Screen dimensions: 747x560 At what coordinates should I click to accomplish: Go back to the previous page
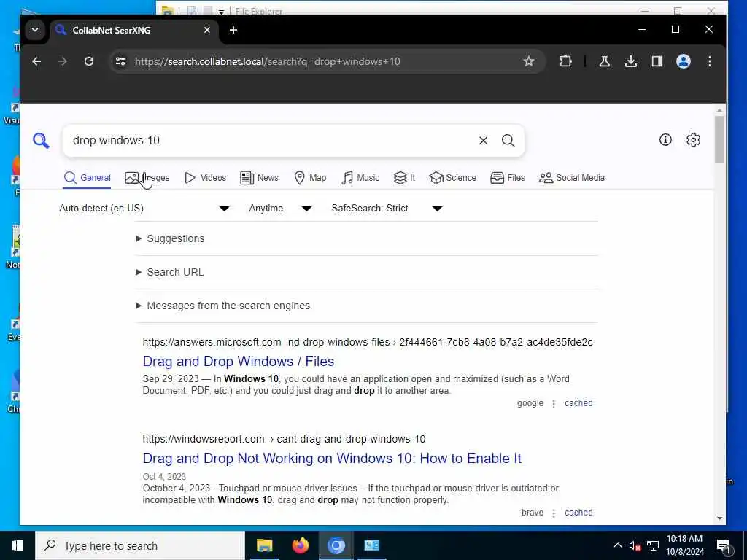(x=36, y=61)
